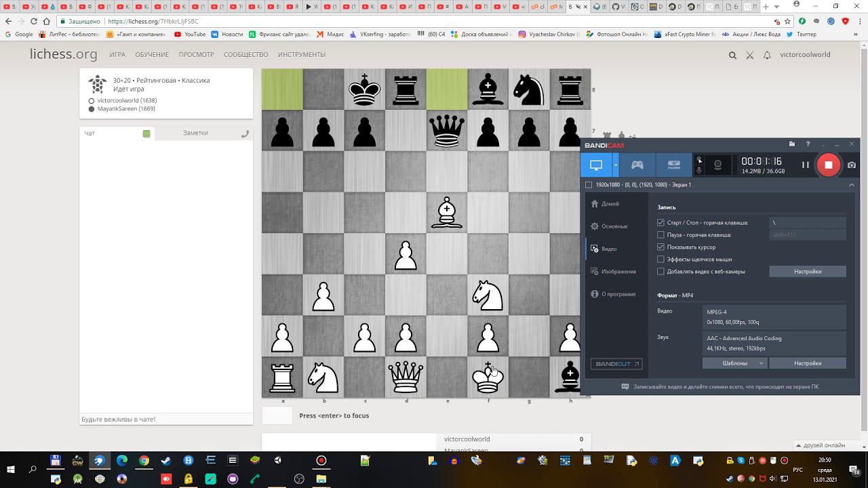Open MayankSareen player link in game info
The image size is (868, 488).
pos(126,108)
